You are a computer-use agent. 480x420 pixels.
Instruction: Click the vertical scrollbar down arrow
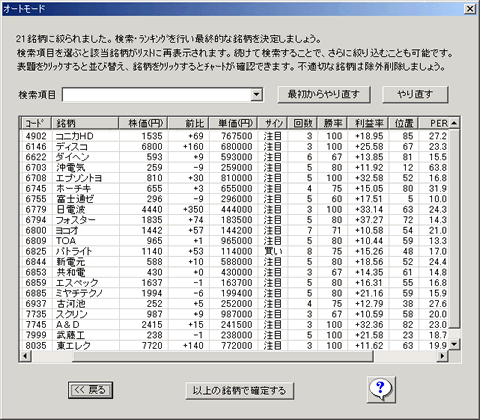pos(454,344)
